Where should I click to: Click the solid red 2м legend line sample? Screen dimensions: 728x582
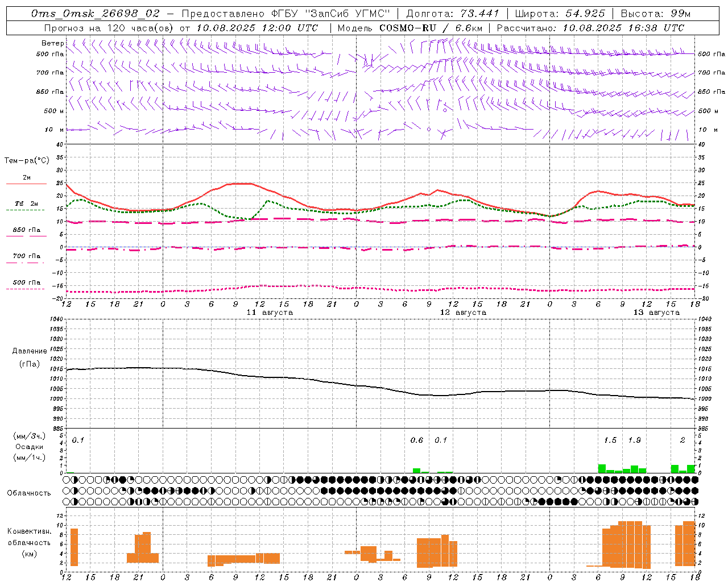[x=26, y=184]
